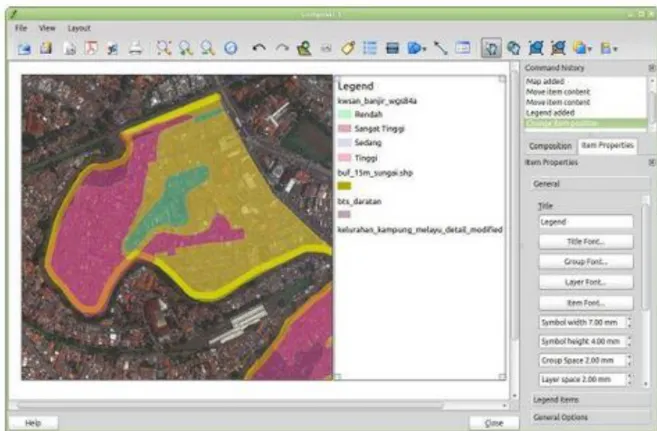Select the Add image tool
This screenshot has height=431, width=657.
point(326,49)
